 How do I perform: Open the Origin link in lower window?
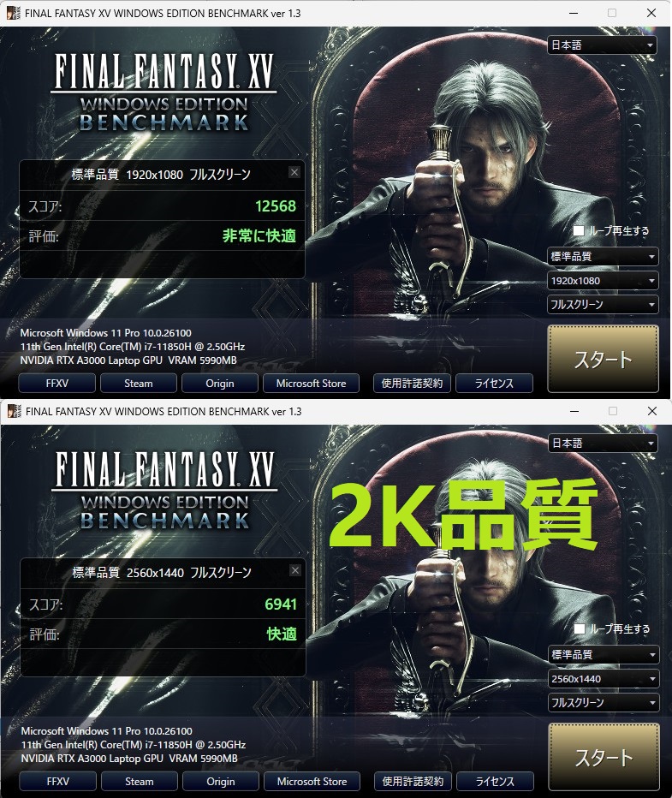[221, 782]
